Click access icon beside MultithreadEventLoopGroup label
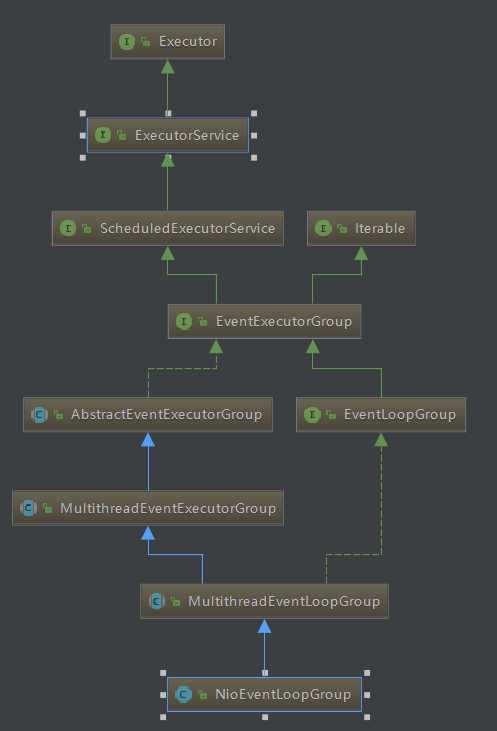This screenshot has height=731, width=497. 176,601
